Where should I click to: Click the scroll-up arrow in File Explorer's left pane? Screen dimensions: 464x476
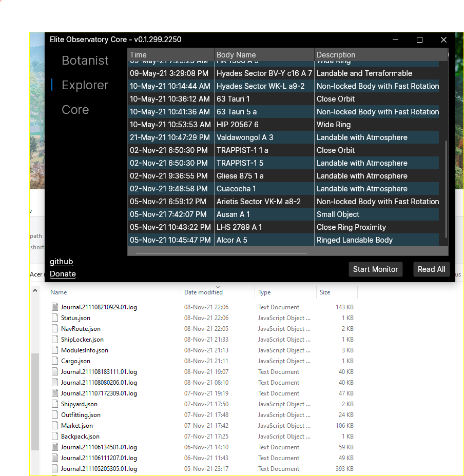point(35,290)
